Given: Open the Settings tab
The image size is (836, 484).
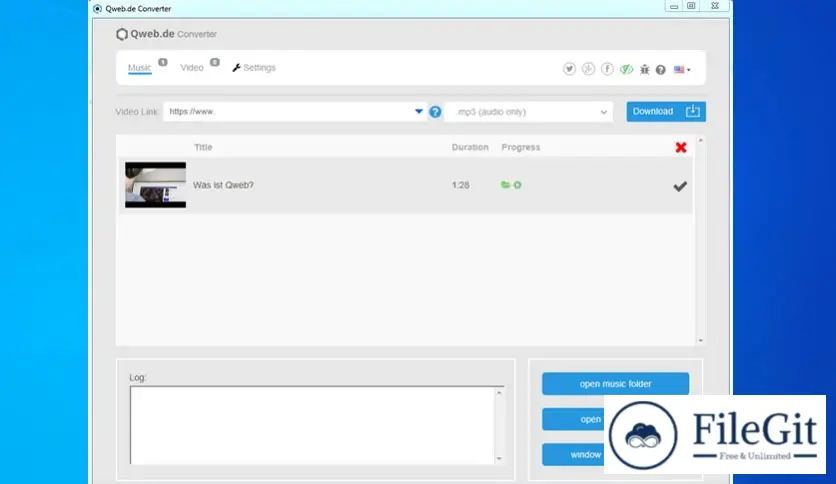Looking at the screenshot, I should tap(254, 68).
